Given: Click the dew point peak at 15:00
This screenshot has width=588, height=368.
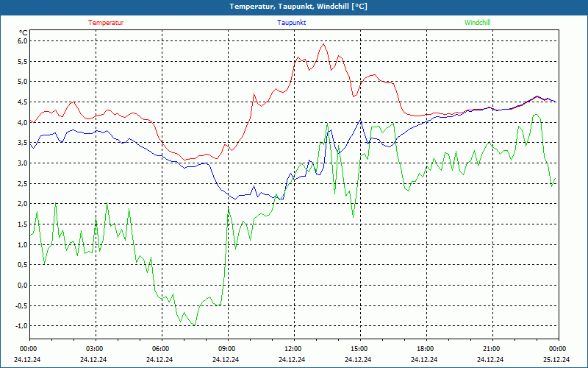Looking at the screenshot, I should click(x=360, y=119).
